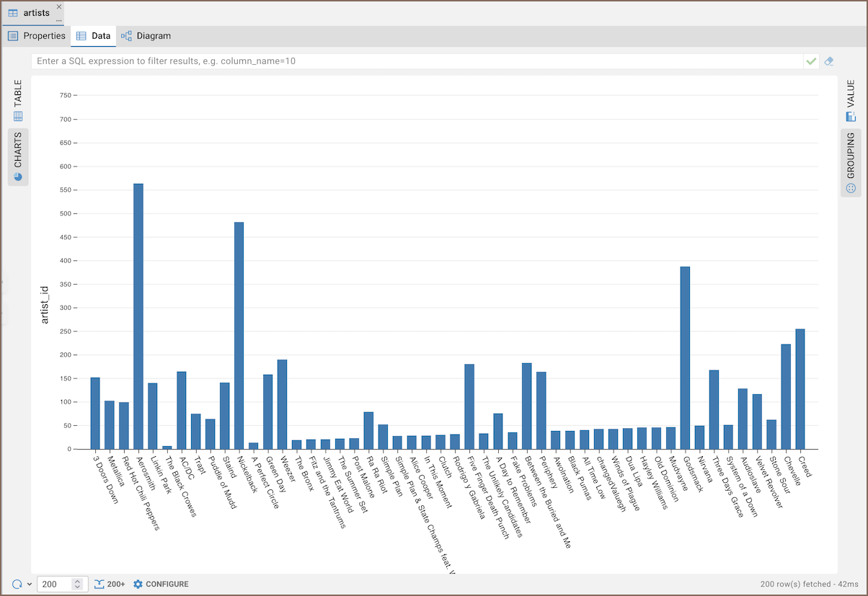Click the SQL filter expression field

point(417,61)
